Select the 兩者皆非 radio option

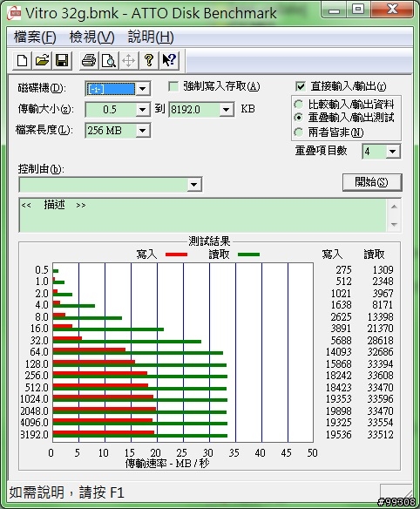click(298, 132)
